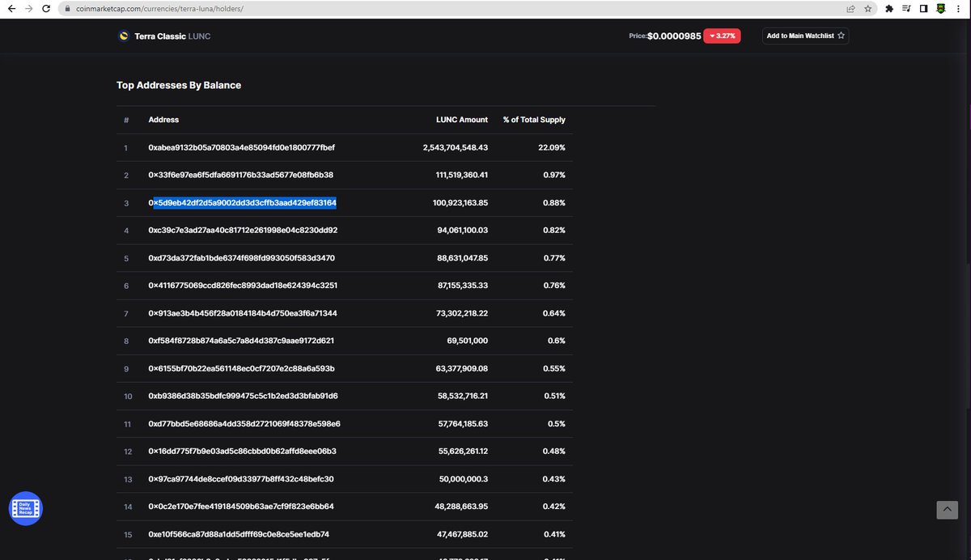Select address 0x4116775069ccd826fec8993dad18e624394c3251
This screenshot has height=560, width=971.
pyautogui.click(x=243, y=286)
